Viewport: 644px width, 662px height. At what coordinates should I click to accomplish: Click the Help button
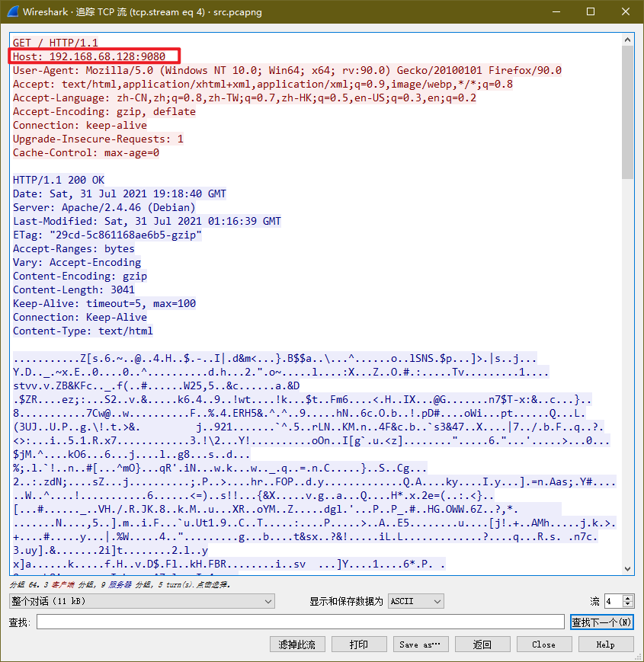coord(606,644)
